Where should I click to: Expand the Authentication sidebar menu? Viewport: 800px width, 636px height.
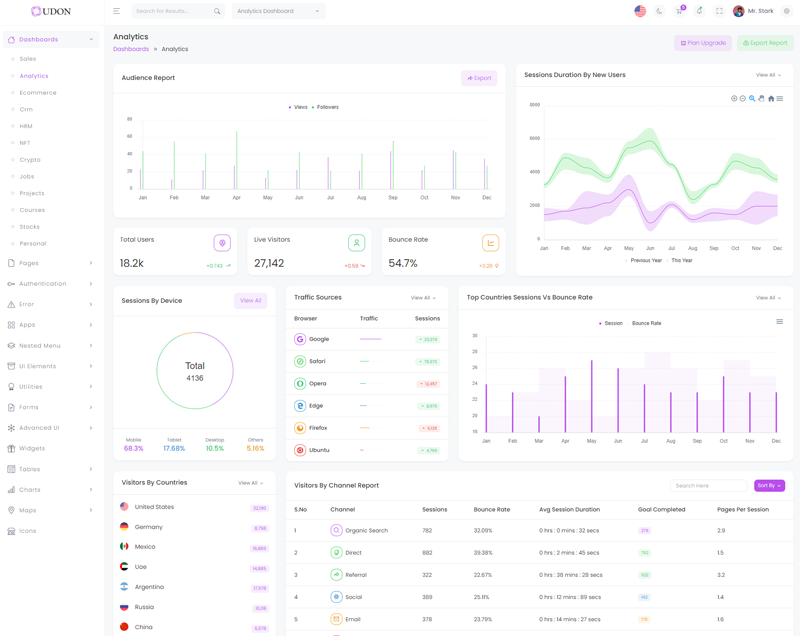[x=51, y=284]
